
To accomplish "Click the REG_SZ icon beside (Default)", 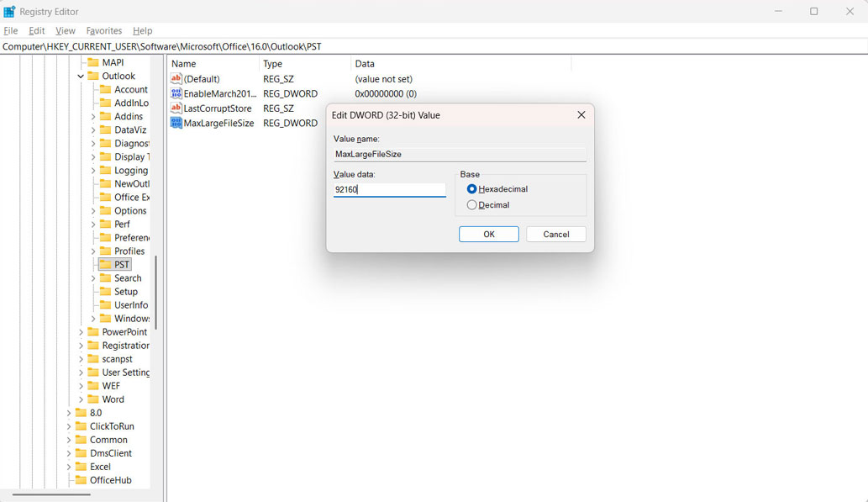I will pyautogui.click(x=174, y=78).
